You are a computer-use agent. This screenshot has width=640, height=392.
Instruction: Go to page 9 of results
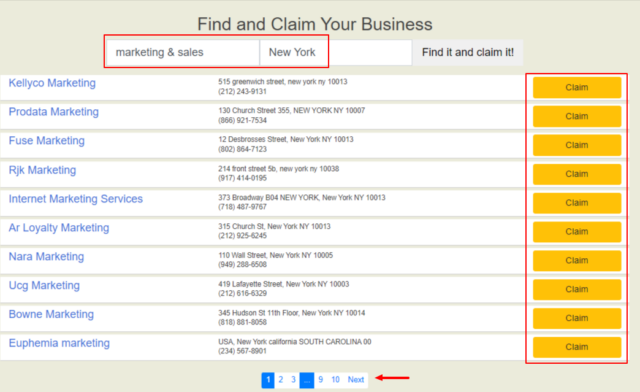pyautogui.click(x=321, y=380)
